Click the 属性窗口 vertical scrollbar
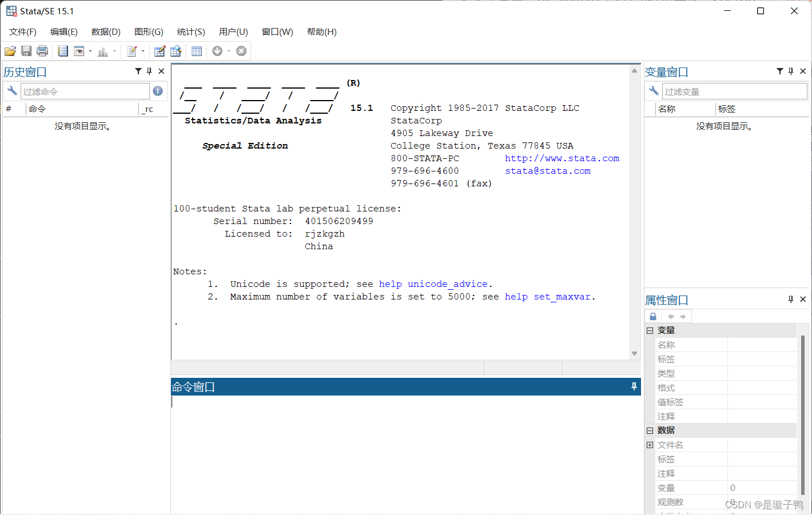Viewport: 812px width, 515px height. pyautogui.click(x=803, y=414)
